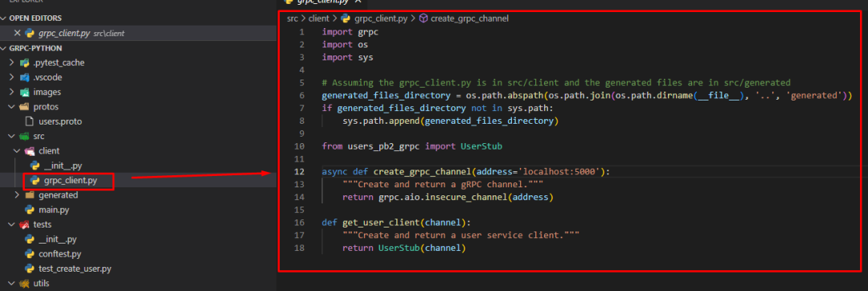
Task: Close grpc_client.py in Open Editors
Action: 17,33
